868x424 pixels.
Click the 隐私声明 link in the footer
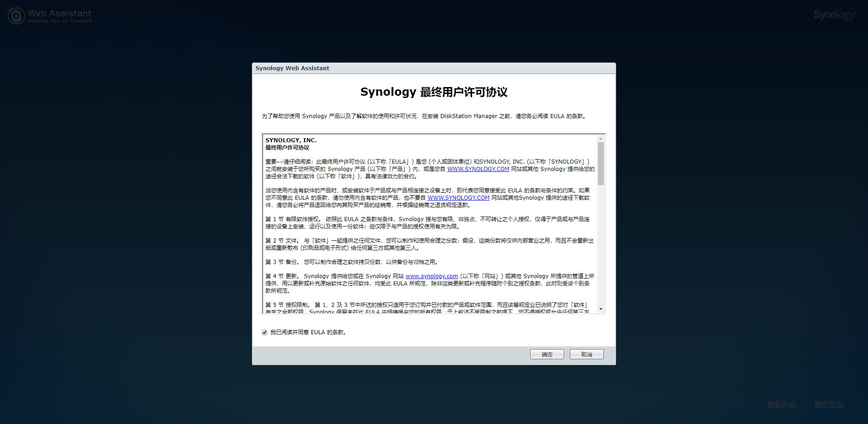click(x=781, y=404)
